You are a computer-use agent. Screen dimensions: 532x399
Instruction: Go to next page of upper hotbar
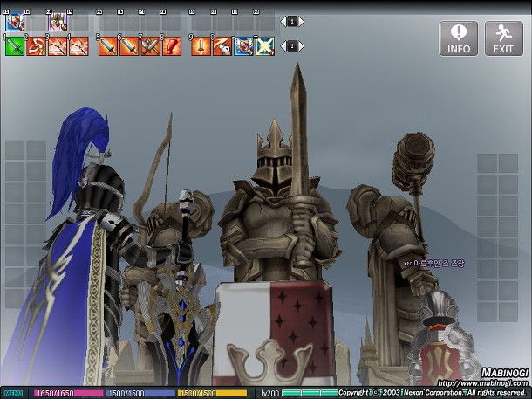click(x=301, y=22)
